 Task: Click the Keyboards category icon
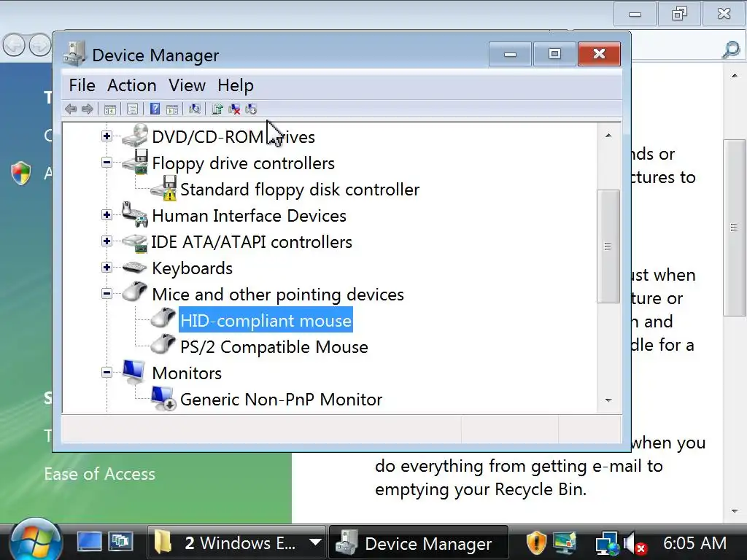(x=134, y=268)
